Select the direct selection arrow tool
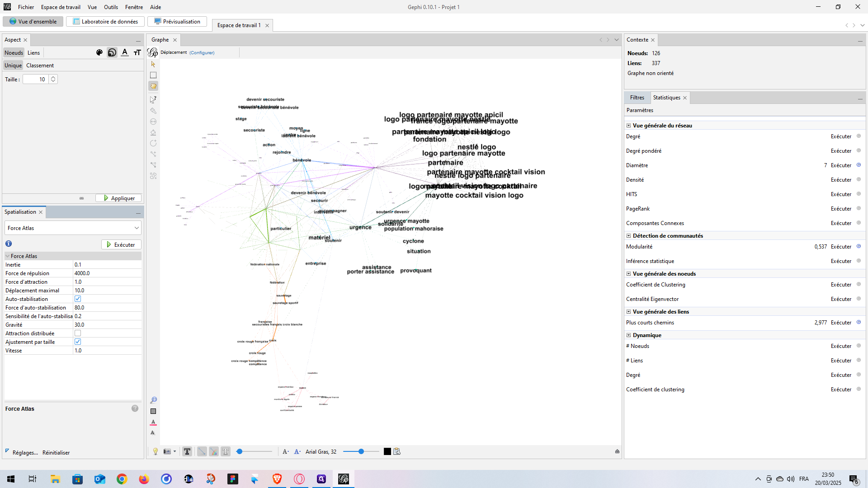This screenshot has height=488, width=868. (x=153, y=64)
